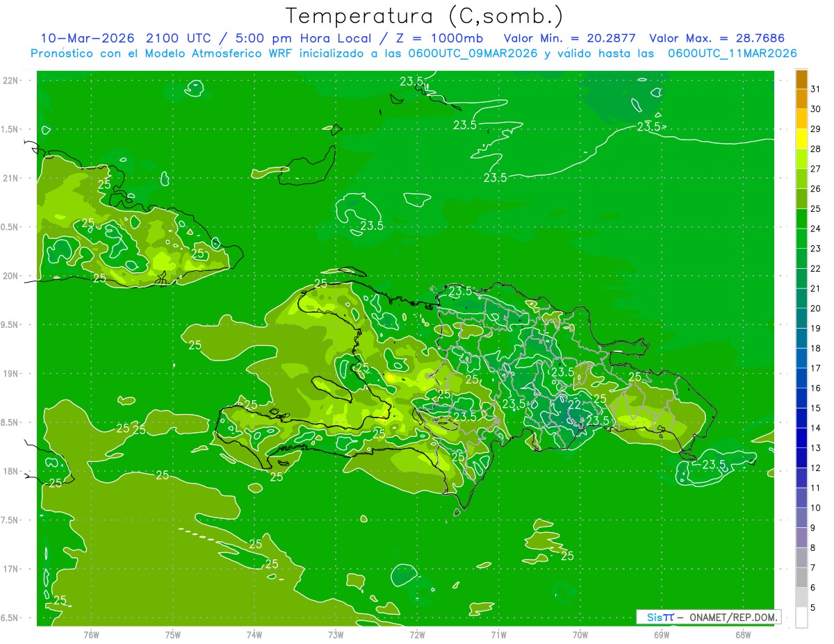Image resolution: width=834 pixels, height=644 pixels.
Task: Click the legend scale value '31'
Action: pyautogui.click(x=816, y=88)
